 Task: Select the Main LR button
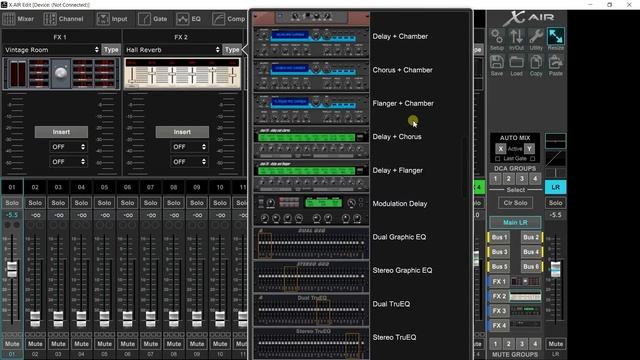coord(515,222)
